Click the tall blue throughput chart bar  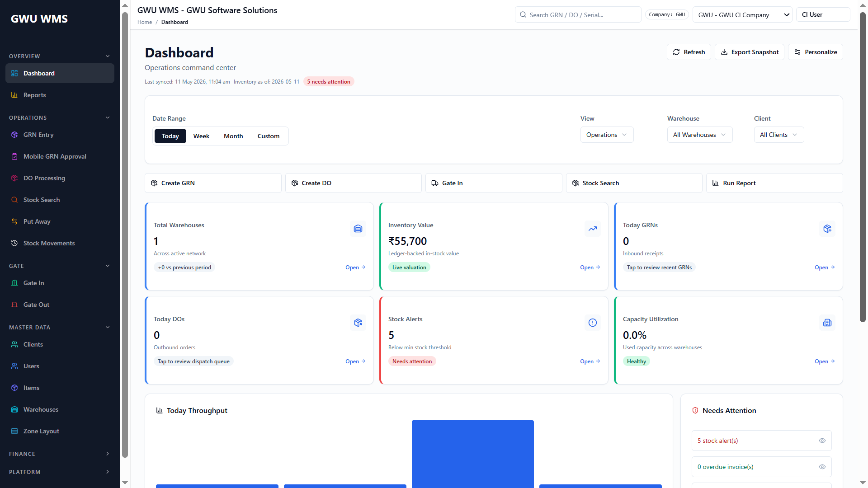(x=472, y=454)
